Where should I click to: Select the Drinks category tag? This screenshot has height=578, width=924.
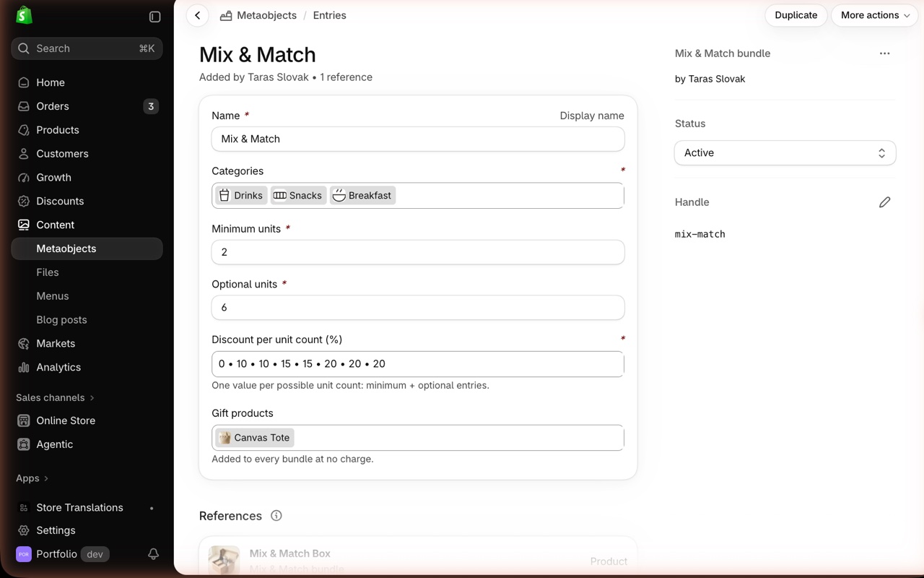pos(241,195)
